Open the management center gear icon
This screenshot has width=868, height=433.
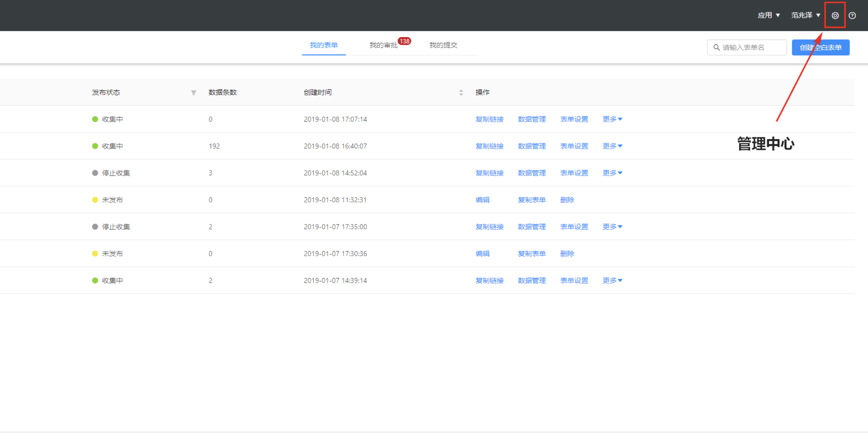pyautogui.click(x=835, y=16)
